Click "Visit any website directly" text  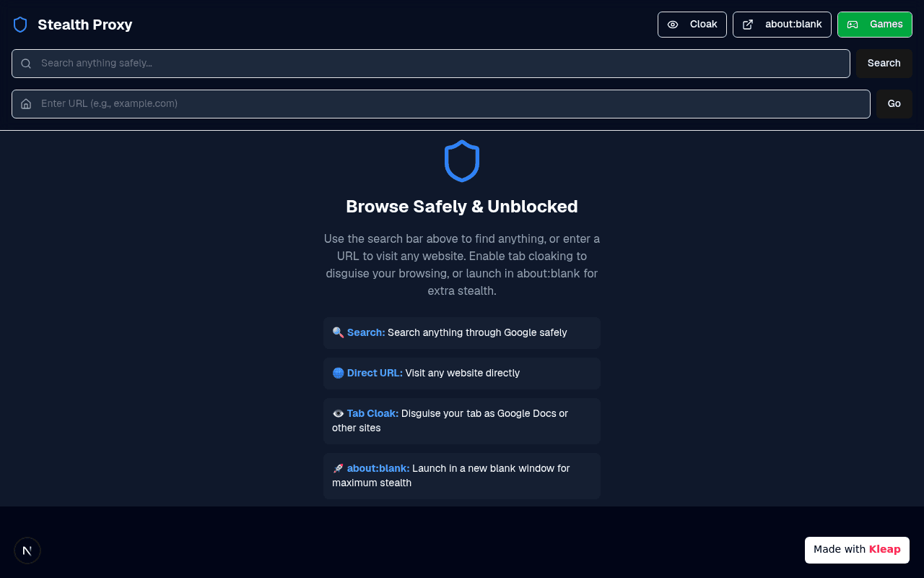coord(463,373)
